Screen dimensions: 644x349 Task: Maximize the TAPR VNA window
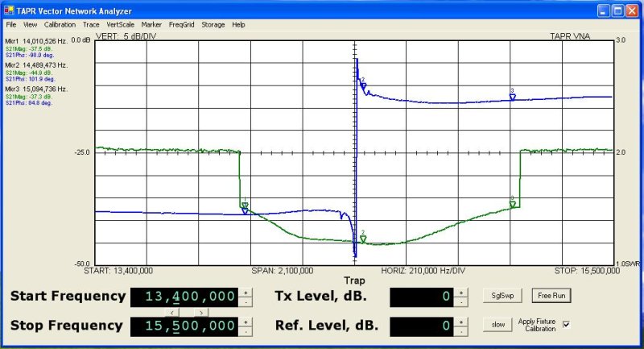tap(617, 10)
